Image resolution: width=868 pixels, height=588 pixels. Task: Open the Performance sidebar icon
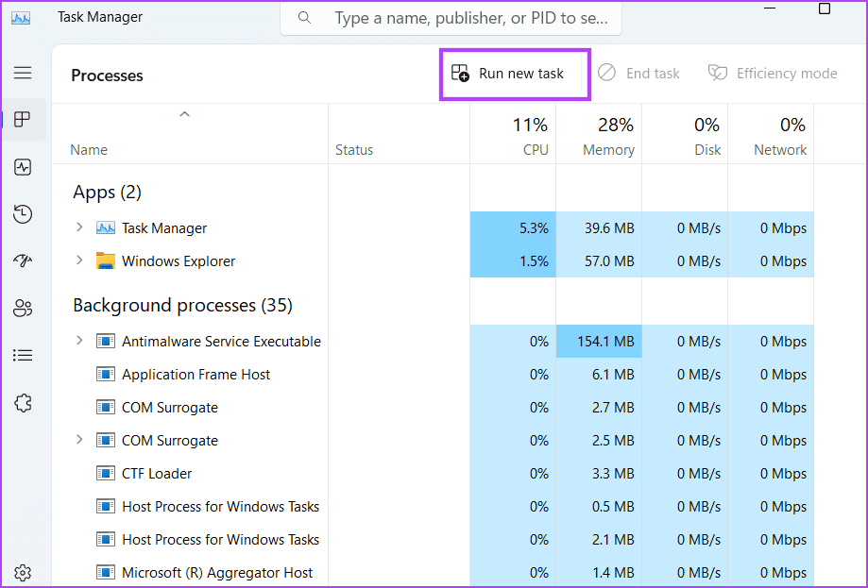[23, 167]
